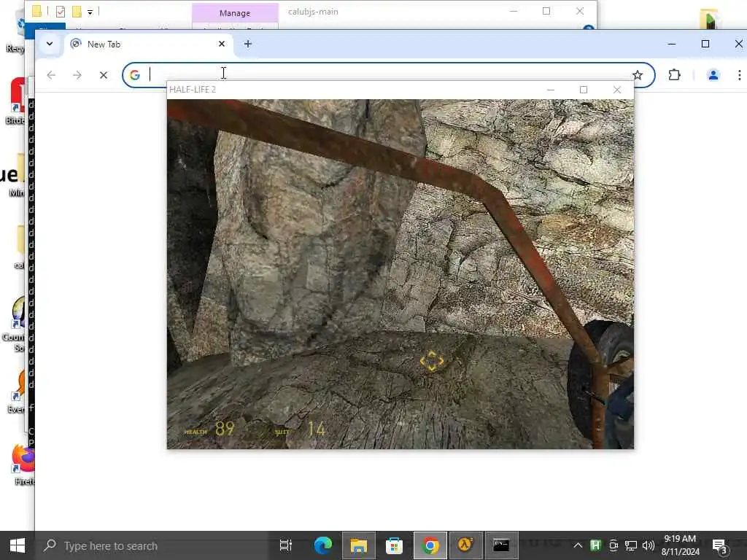The image size is (747, 560).
Task: Click the taskbar search box
Action: (x=152, y=545)
